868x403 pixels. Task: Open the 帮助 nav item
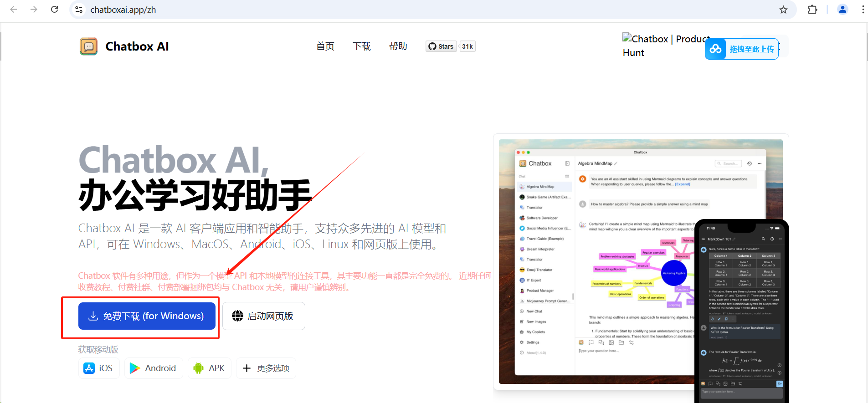[398, 46]
